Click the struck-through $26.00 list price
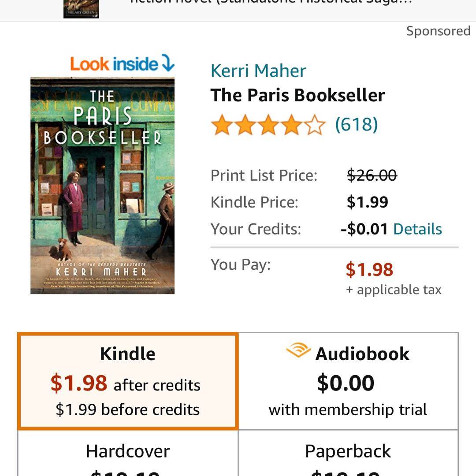 point(372,175)
